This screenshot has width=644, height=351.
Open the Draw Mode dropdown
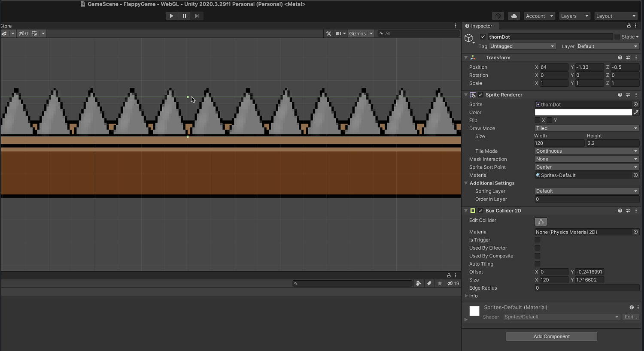click(x=587, y=128)
